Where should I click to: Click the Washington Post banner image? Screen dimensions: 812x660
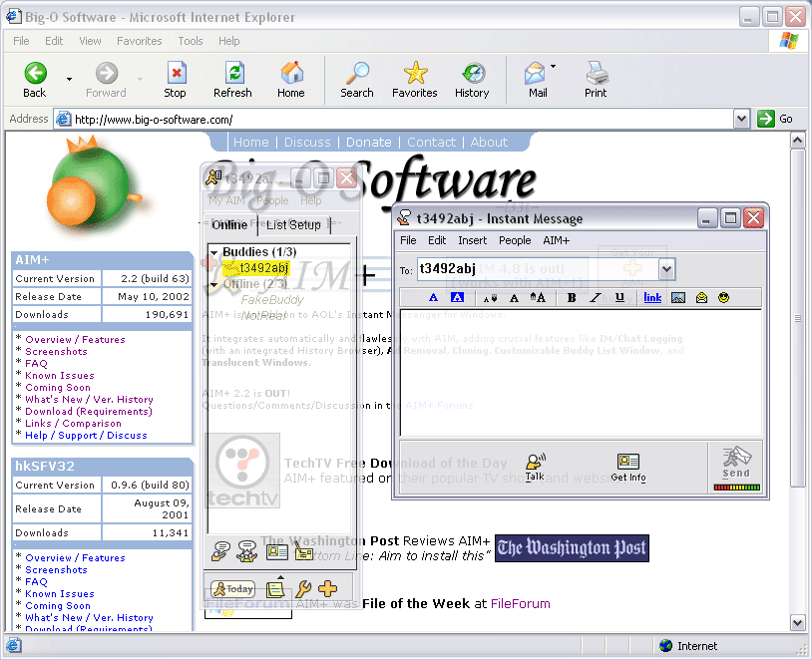tap(572, 547)
